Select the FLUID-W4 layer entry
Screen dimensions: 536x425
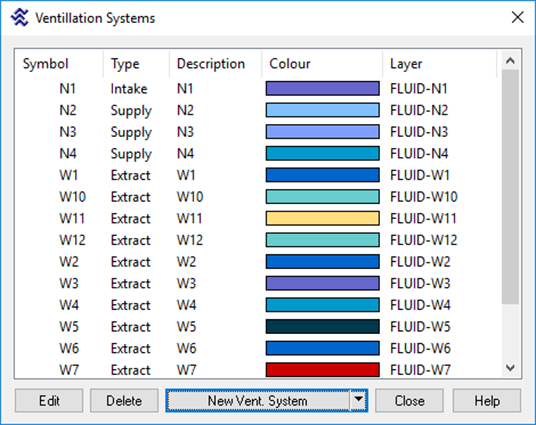pyautogui.click(x=420, y=305)
